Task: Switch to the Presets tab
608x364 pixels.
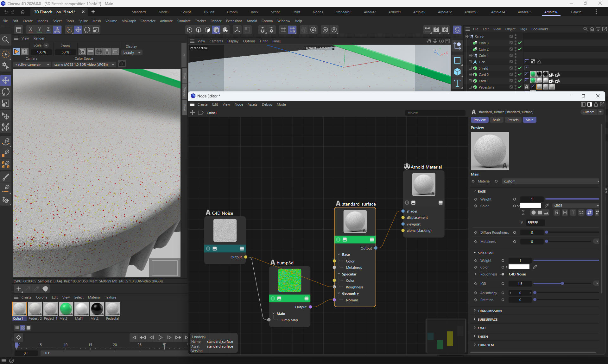Action: click(x=513, y=120)
